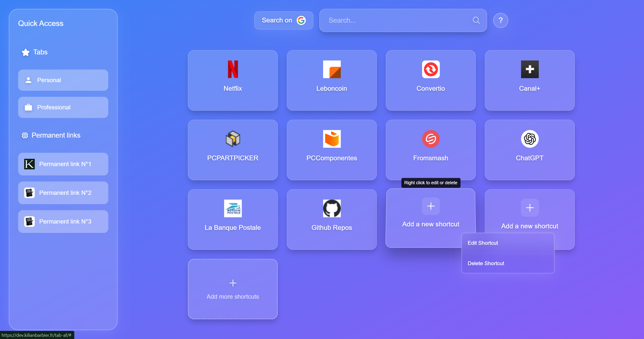Image resolution: width=644 pixels, height=339 pixels.
Task: Click the plus icon on the Add a new shortcut card behind the context menu
Action: point(530,208)
